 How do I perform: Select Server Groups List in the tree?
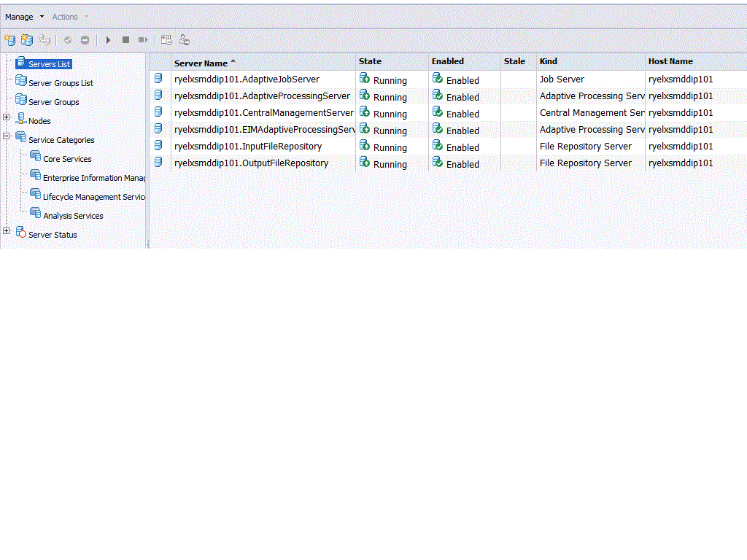[x=61, y=83]
